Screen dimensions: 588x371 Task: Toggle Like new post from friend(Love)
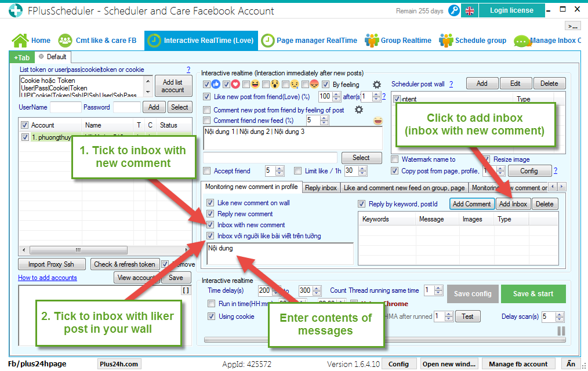pos(206,97)
